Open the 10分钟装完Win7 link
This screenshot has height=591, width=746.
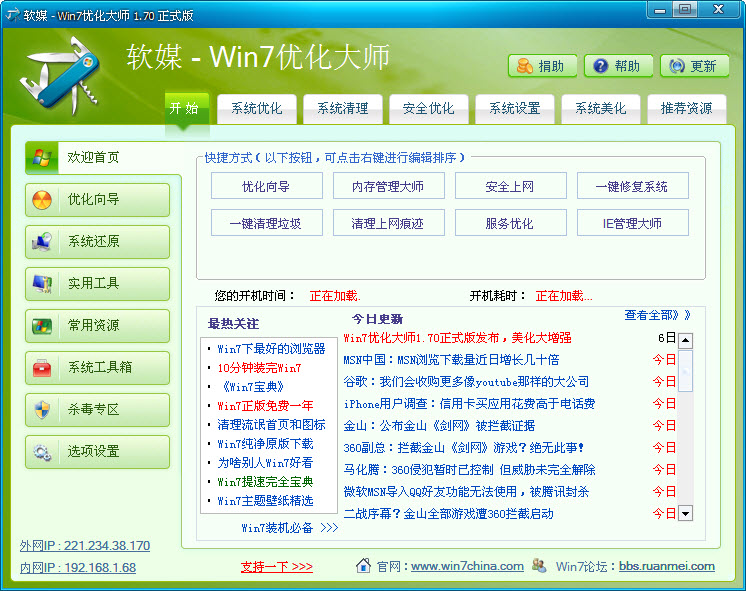[259, 368]
